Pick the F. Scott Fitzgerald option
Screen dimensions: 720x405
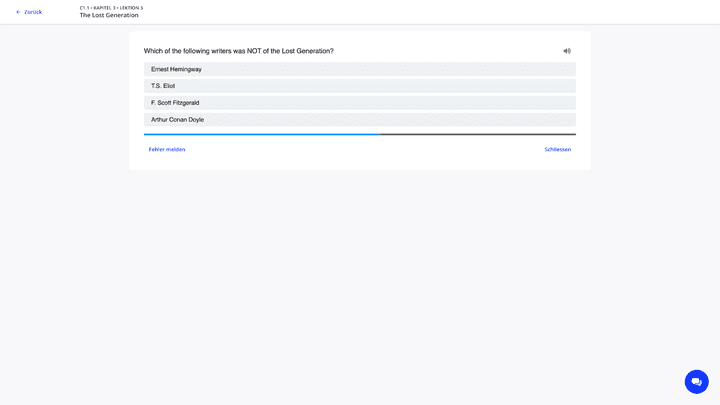click(359, 103)
